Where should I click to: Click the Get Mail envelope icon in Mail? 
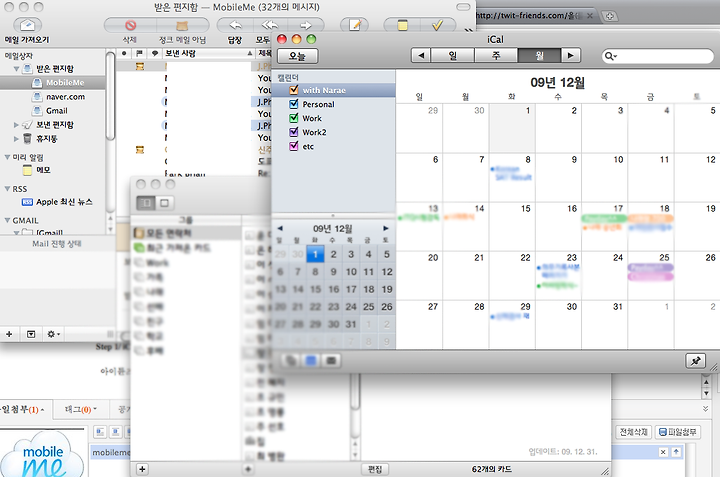click(x=27, y=25)
